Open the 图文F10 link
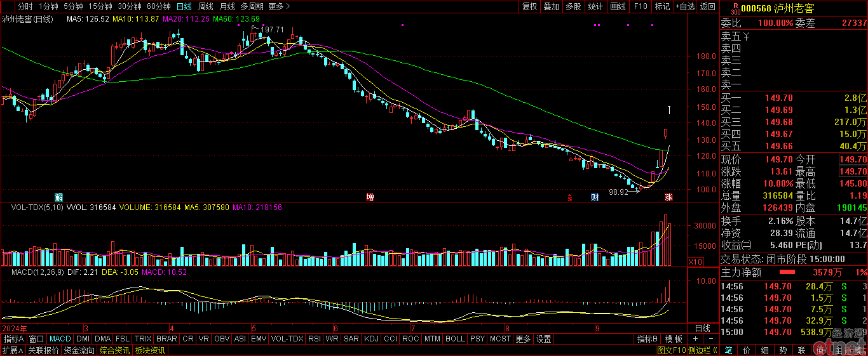 (672, 350)
